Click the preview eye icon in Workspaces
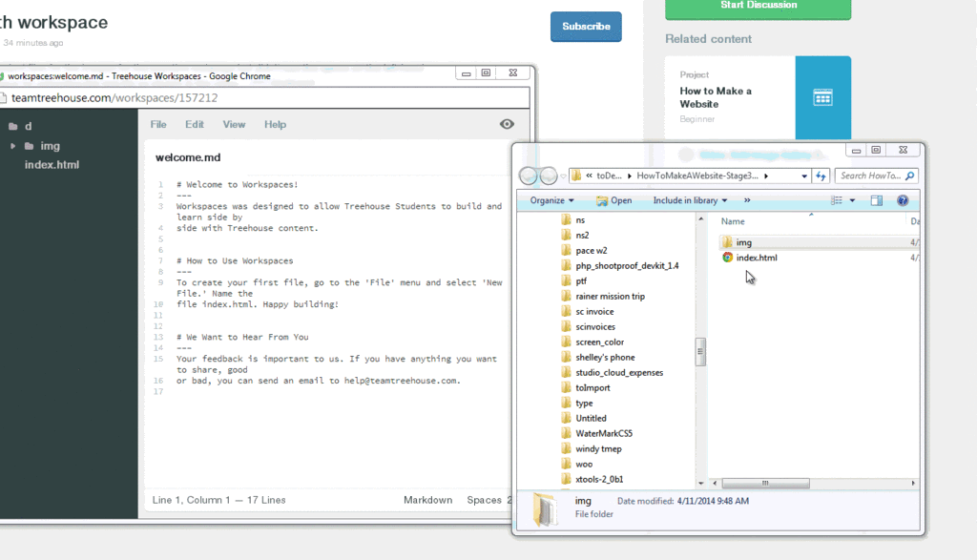 point(507,124)
